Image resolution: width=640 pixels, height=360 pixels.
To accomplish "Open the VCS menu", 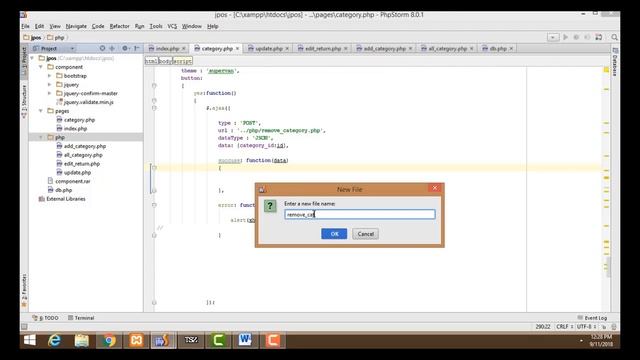I will pos(172,26).
